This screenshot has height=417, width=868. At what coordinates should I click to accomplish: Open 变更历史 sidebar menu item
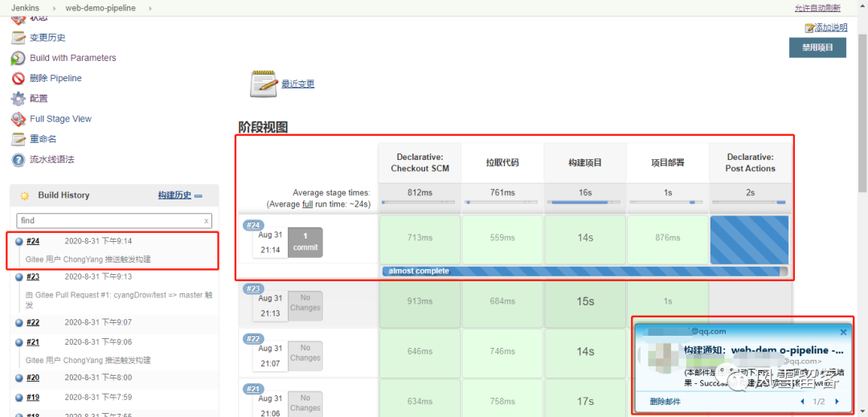tap(47, 38)
